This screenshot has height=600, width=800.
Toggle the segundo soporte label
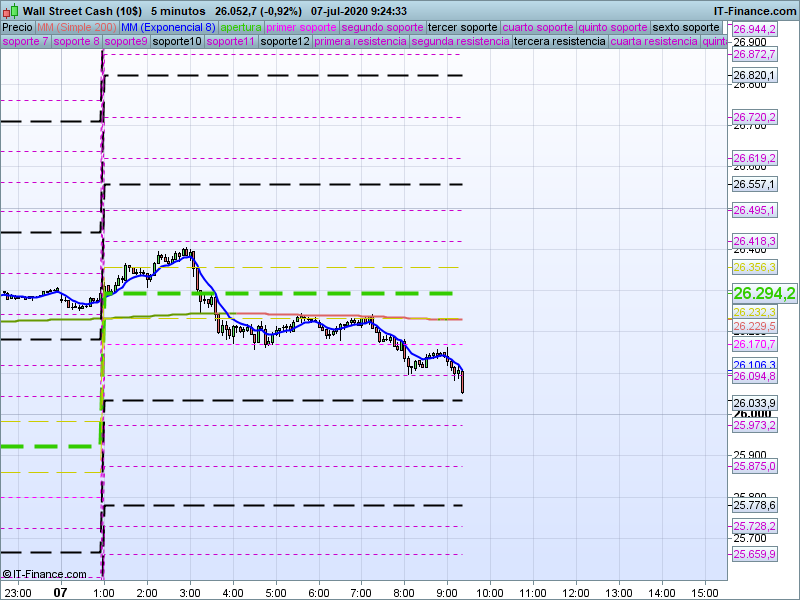[382, 27]
